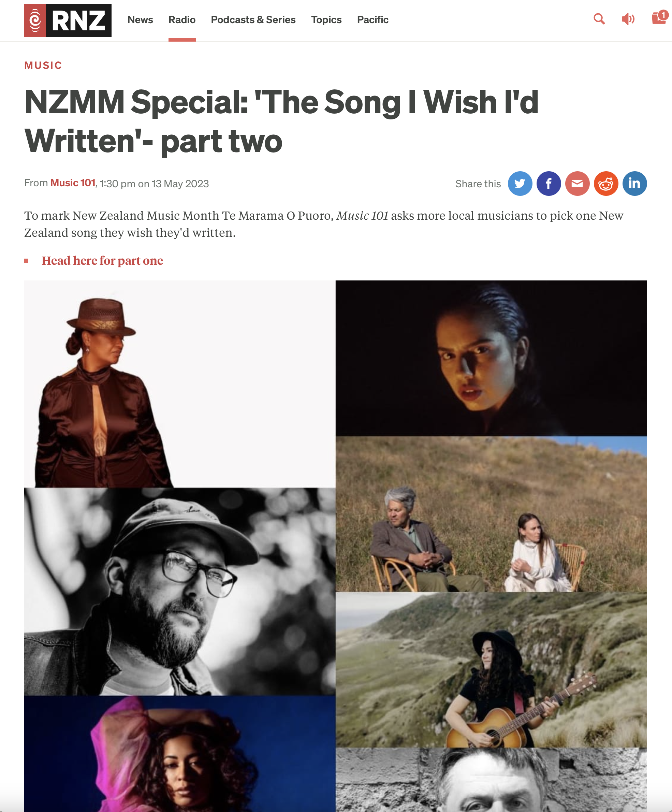Select the Radio menu item
This screenshot has width=672, height=812.
[182, 20]
